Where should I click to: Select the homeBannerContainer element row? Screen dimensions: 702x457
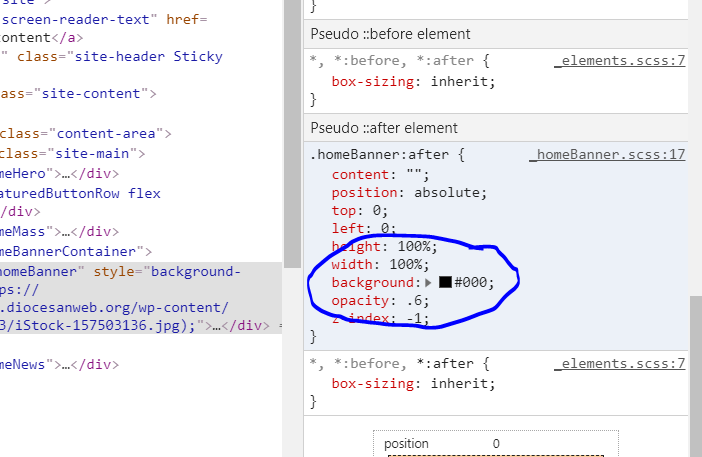[x=75, y=251]
